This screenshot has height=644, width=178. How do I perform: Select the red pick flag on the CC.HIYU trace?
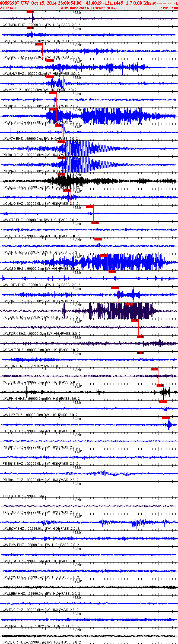click(166, 418)
